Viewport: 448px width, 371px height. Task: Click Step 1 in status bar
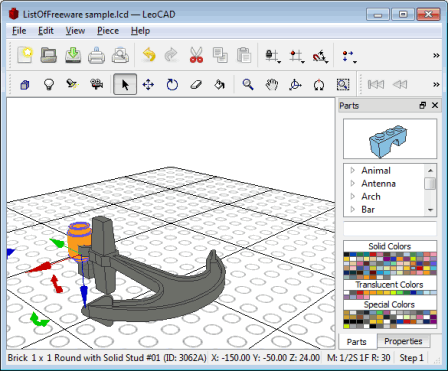tap(412, 358)
